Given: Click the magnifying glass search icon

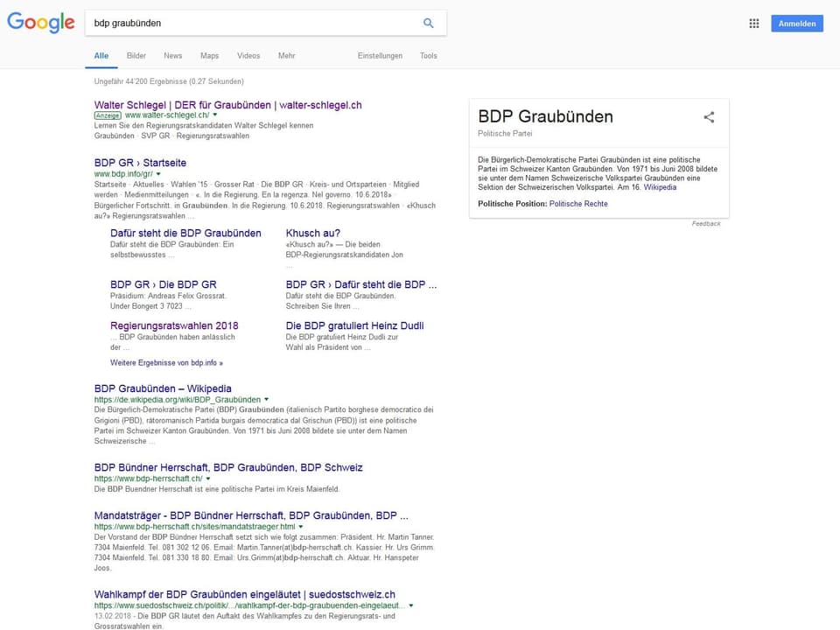Looking at the screenshot, I should coord(429,23).
